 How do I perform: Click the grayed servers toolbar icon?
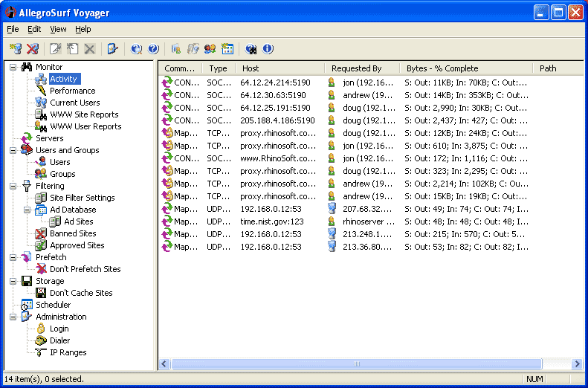pyautogui.click(x=193, y=49)
